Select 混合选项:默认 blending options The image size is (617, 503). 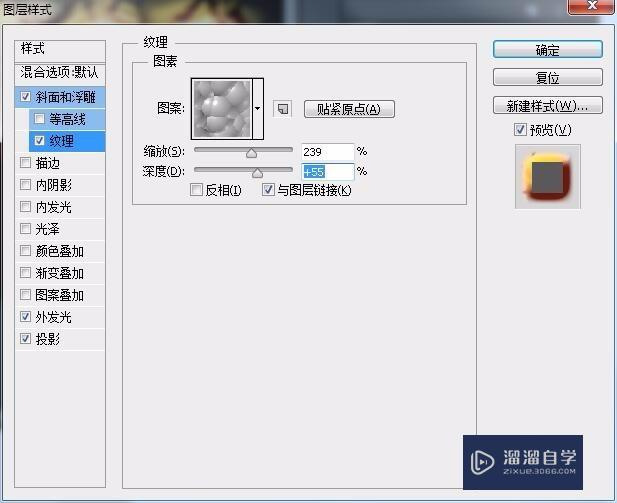coord(60,73)
